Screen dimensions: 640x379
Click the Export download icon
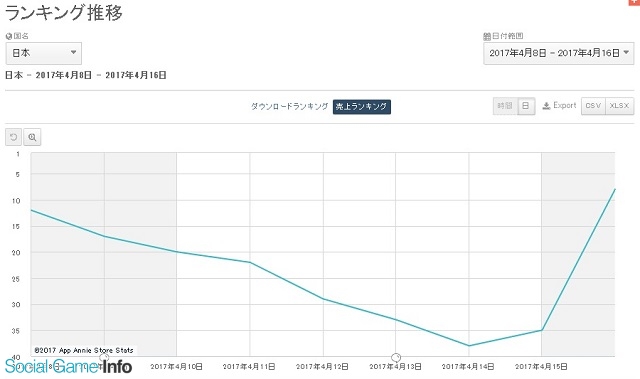(x=546, y=106)
